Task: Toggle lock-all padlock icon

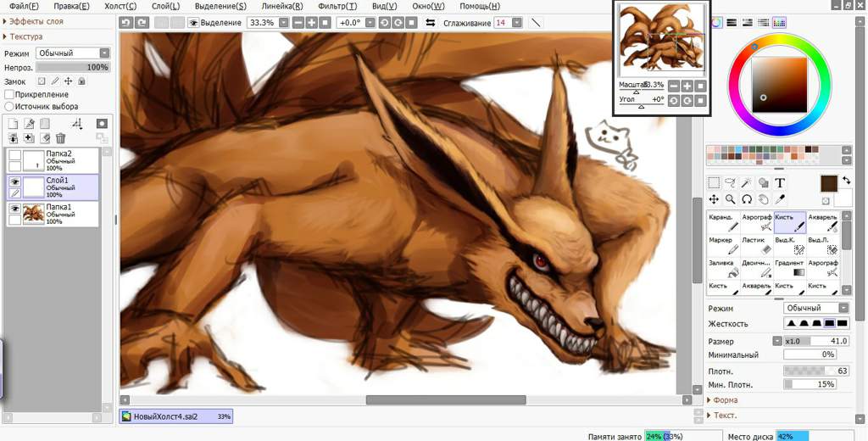Action: 81,81
